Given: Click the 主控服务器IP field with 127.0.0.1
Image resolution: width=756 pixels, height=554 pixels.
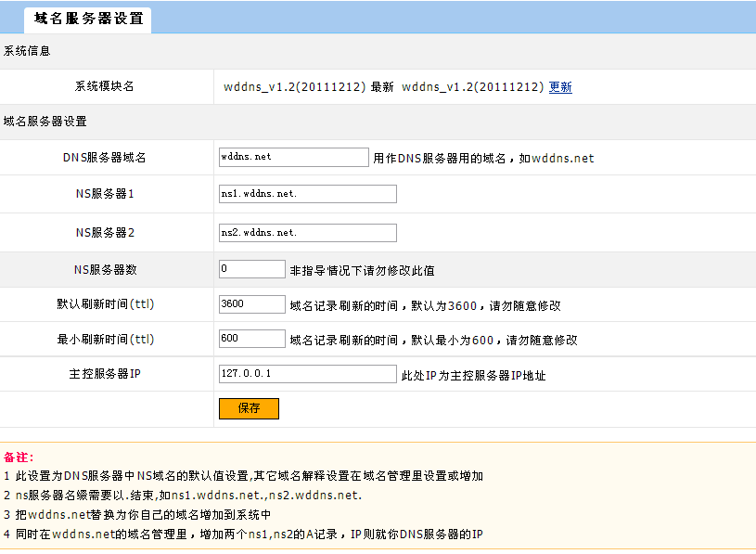Looking at the screenshot, I should click(x=307, y=374).
